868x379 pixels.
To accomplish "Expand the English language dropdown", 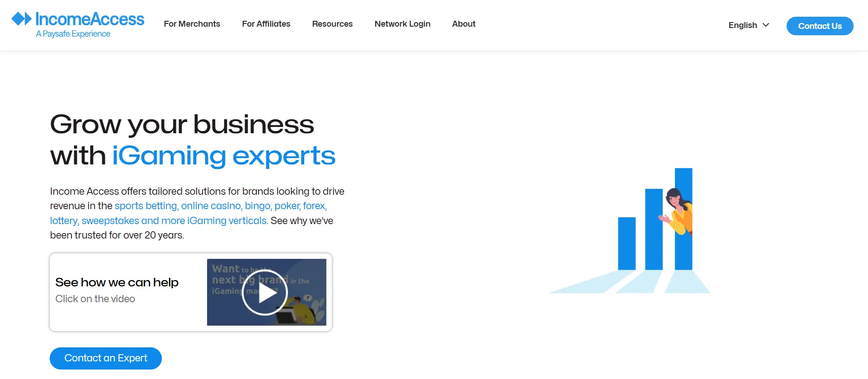I will point(749,25).
